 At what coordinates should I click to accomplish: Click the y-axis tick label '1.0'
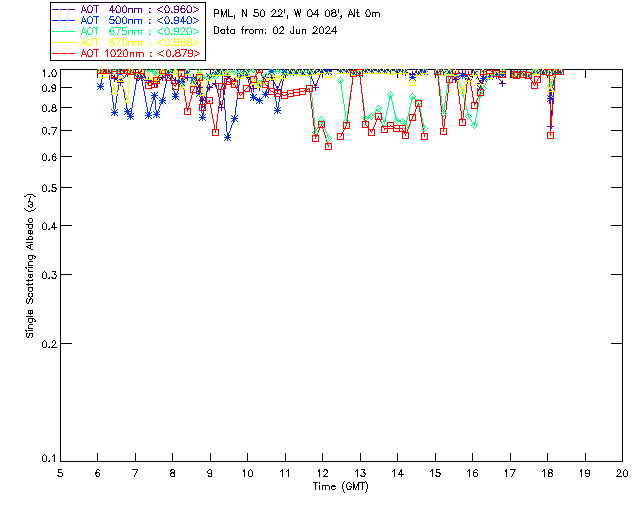49,73
